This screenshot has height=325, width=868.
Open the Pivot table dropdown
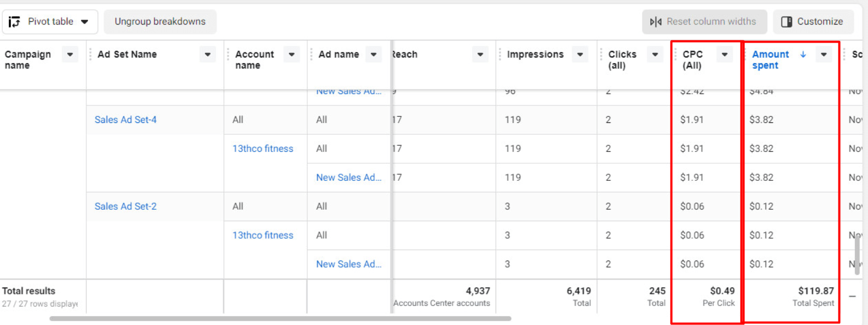click(x=85, y=22)
